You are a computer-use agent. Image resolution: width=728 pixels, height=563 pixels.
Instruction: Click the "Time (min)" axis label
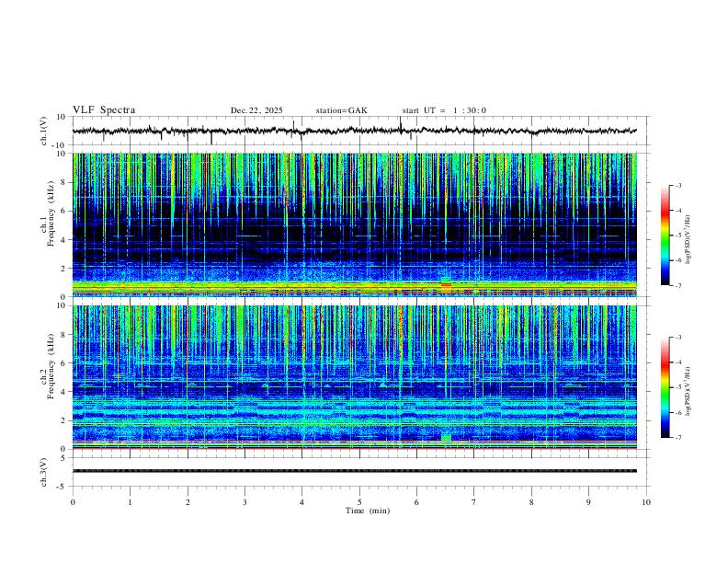pos(368,511)
